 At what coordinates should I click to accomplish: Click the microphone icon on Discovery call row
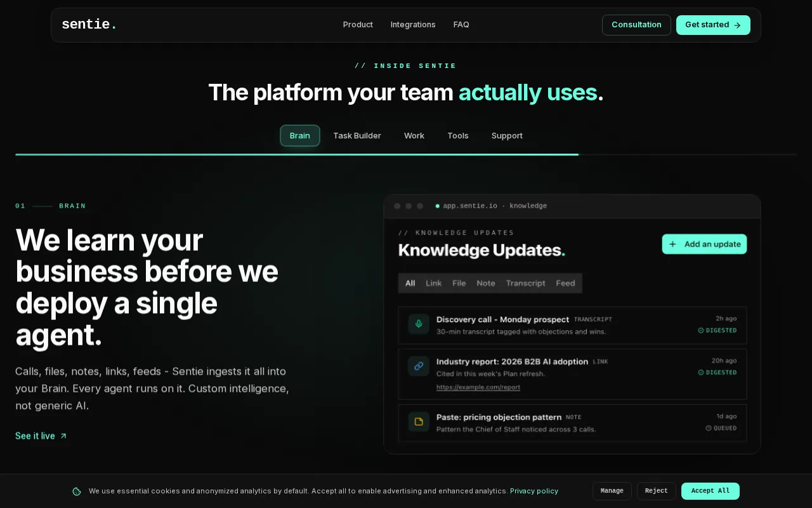tap(419, 324)
